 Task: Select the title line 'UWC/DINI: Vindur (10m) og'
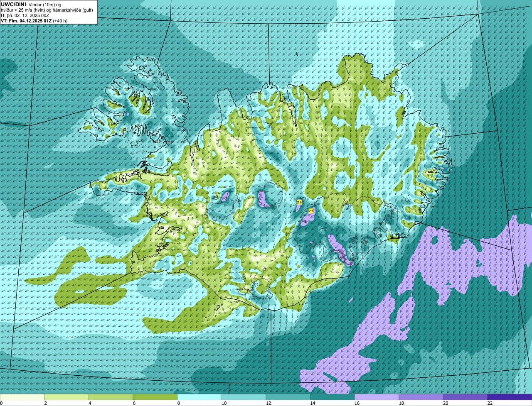point(31,4)
